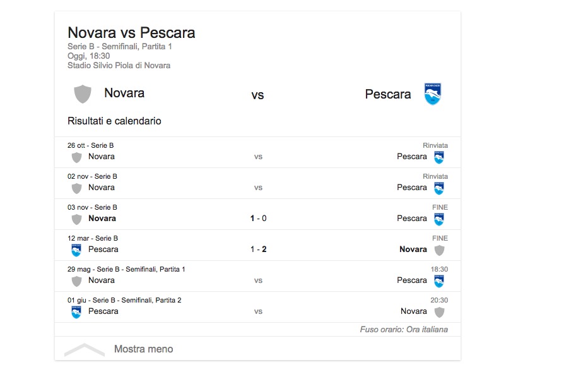588x367 pixels.
Task: Click Novara shield in 12 mar row
Action: pyautogui.click(x=439, y=250)
